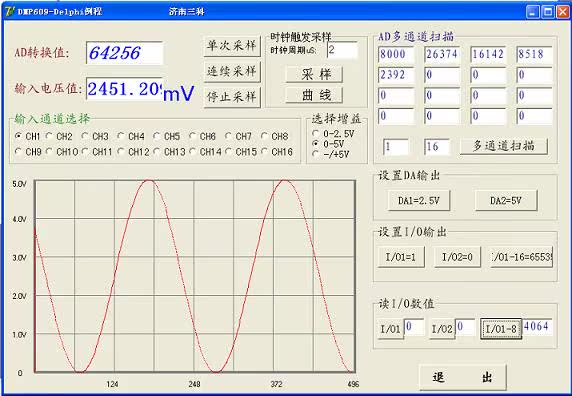
Task: Click scan end channel field showing 16
Action: [437, 147]
